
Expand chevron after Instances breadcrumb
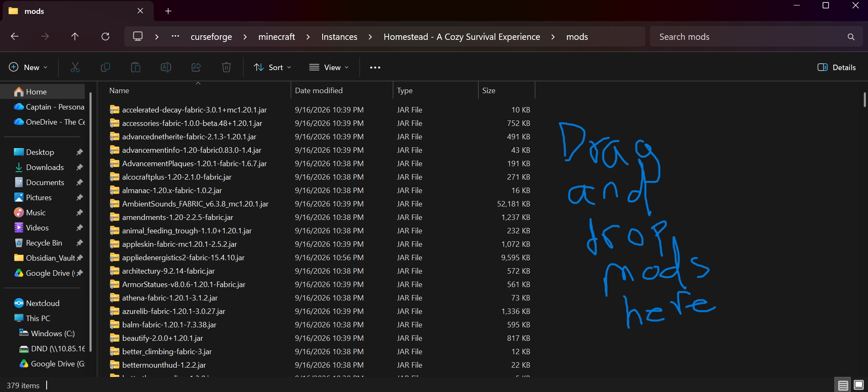coord(370,37)
